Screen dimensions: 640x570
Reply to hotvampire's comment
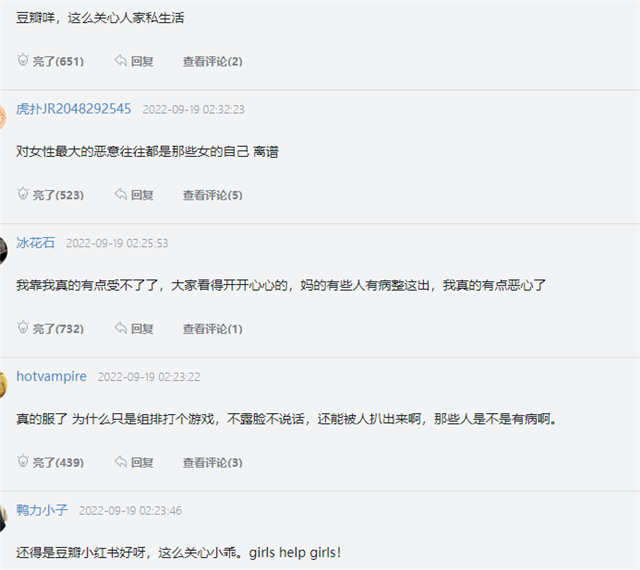pos(134,463)
